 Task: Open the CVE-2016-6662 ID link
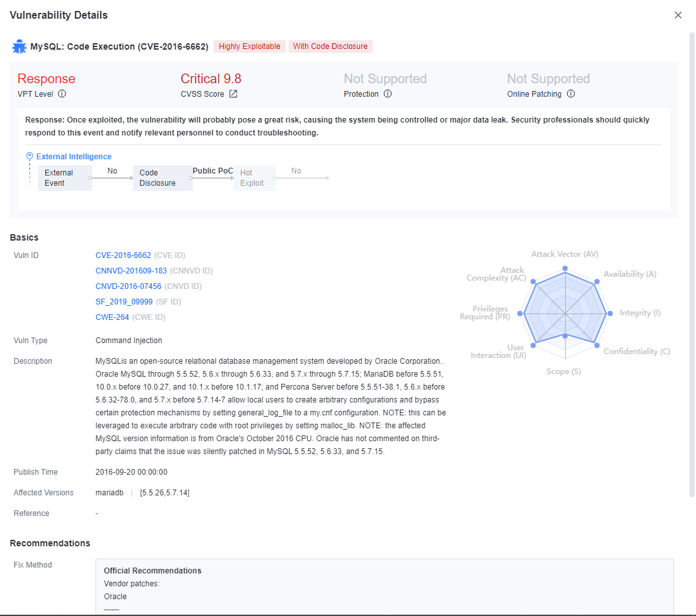coord(123,255)
